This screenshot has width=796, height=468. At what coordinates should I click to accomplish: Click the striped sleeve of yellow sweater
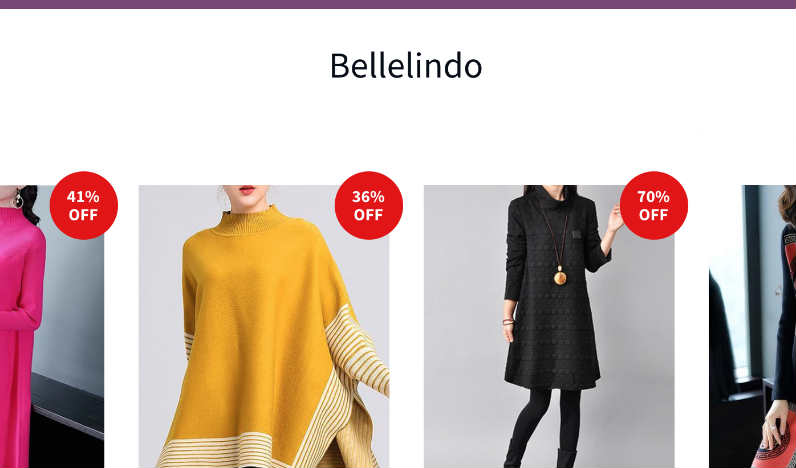click(358, 350)
